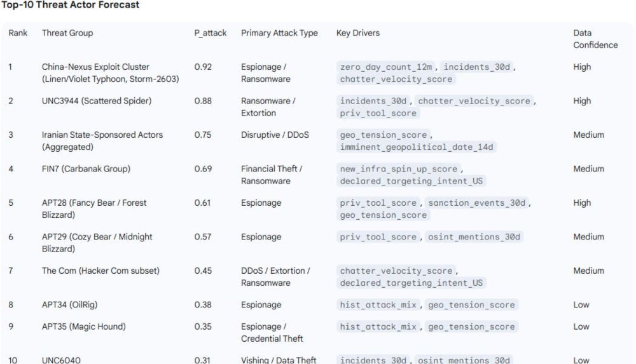Select 'China-Nexus Exploit Cluster' threat group cell

coord(110,73)
